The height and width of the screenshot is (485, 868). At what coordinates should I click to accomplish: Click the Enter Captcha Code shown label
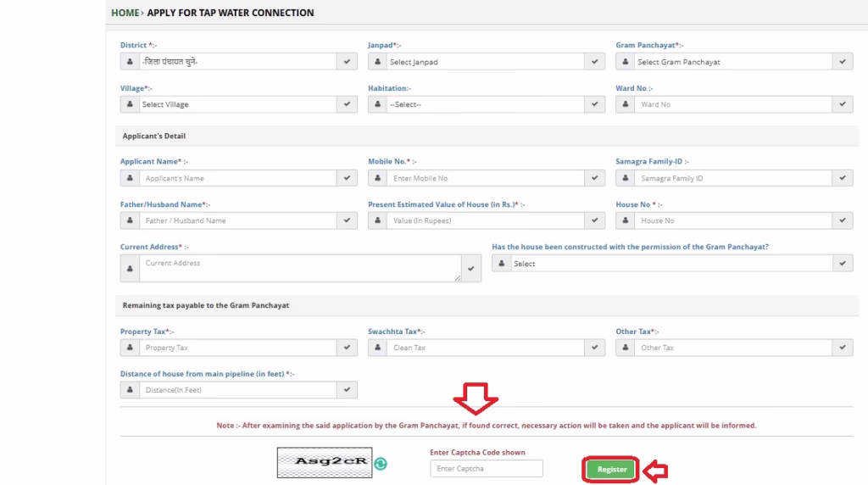coord(478,452)
